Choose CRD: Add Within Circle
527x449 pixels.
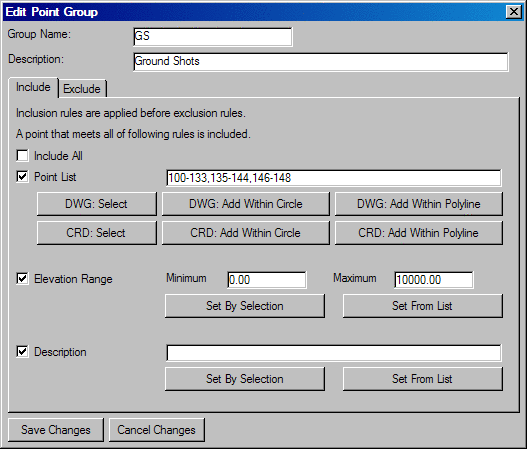click(x=246, y=233)
